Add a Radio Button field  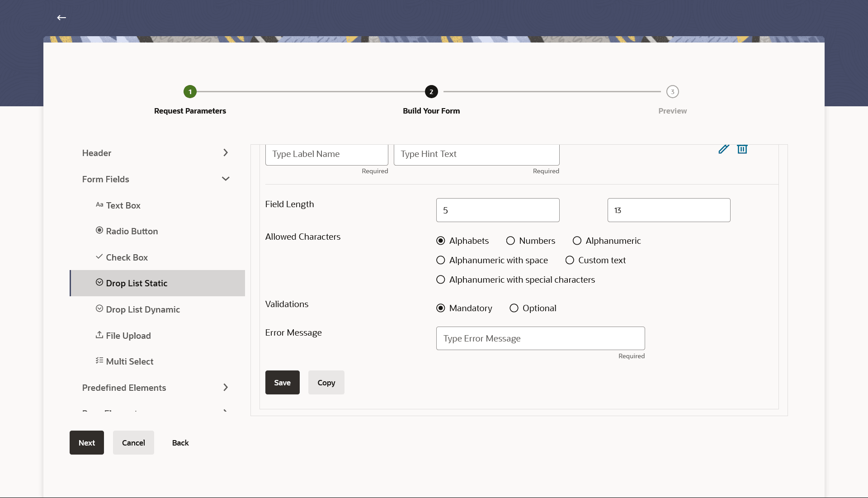(x=132, y=231)
